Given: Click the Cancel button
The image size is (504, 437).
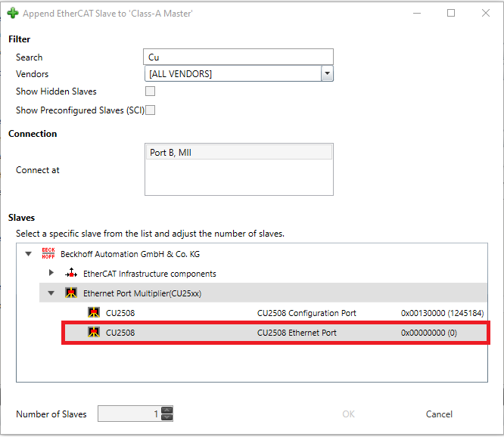Looking at the screenshot, I should [439, 414].
